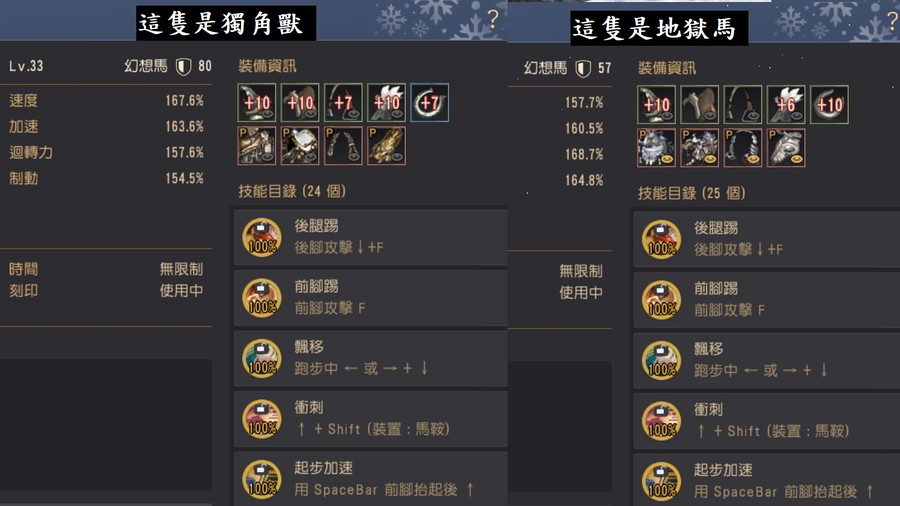Click the 技能目錄 (25 個) header
900x506 pixels.
[x=692, y=193]
